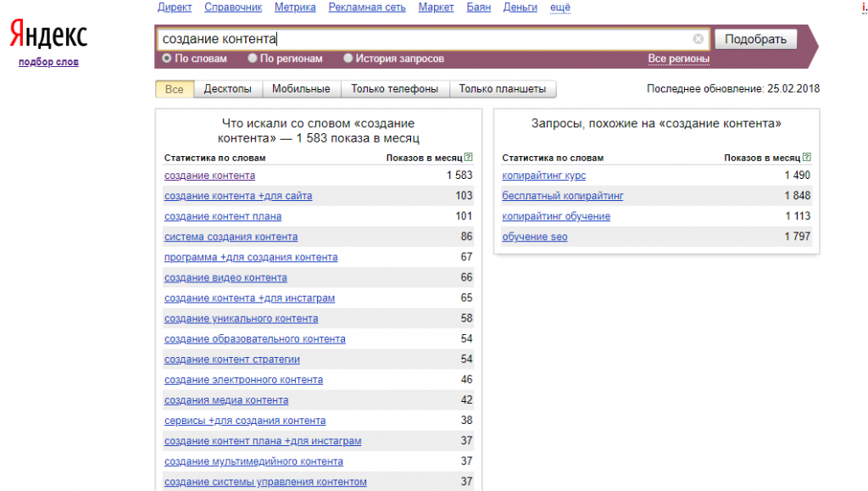Switch to the Мобильные tab
The image size is (868, 491).
[x=301, y=89]
